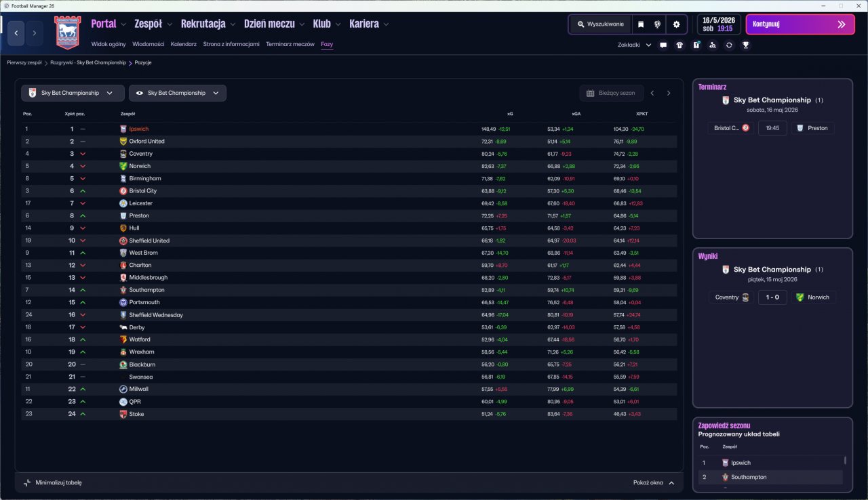Click the Pierwszy zespół breadcrumb
This screenshot has width=868, height=500.
coord(24,62)
